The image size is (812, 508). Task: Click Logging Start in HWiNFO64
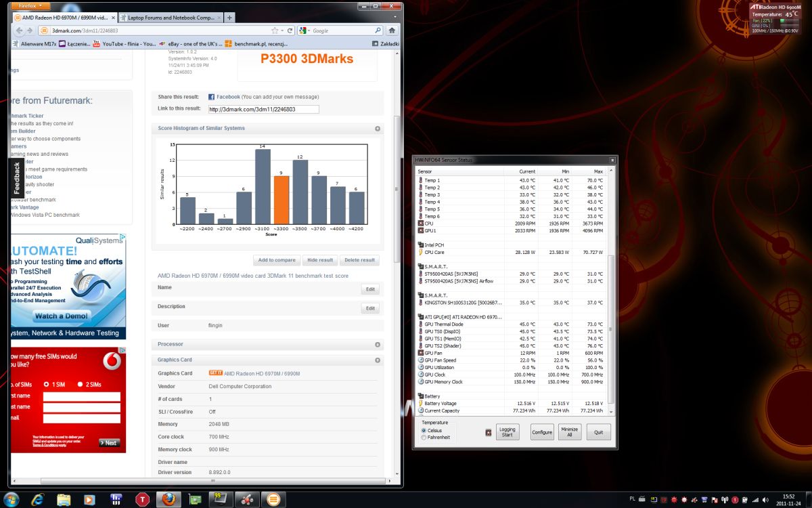[507, 432]
